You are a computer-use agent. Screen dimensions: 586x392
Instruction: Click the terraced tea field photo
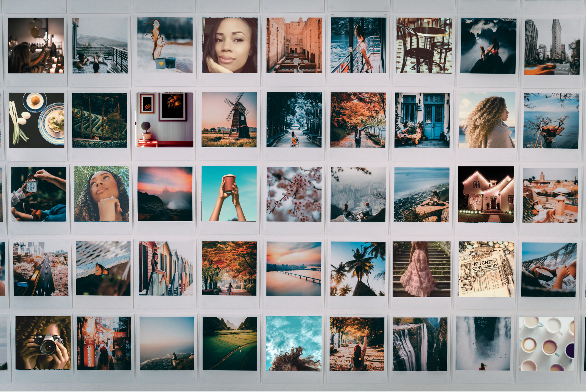[x=100, y=120]
